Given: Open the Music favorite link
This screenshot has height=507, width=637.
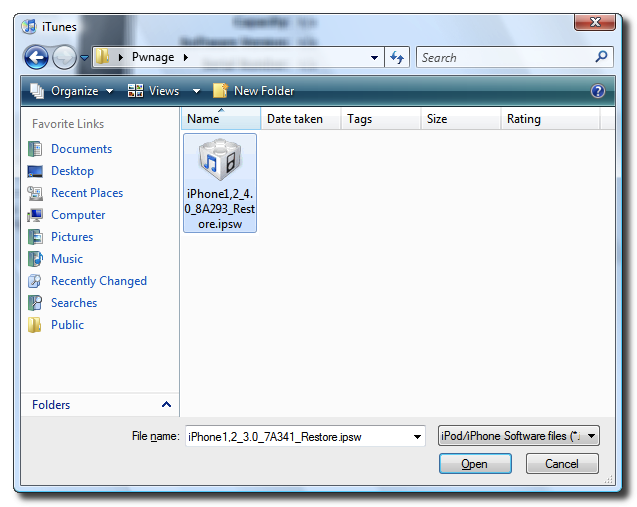Looking at the screenshot, I should [x=67, y=259].
